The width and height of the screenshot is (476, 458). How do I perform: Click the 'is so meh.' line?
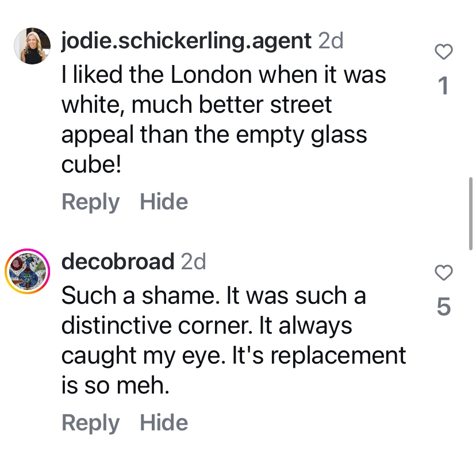[115, 386]
